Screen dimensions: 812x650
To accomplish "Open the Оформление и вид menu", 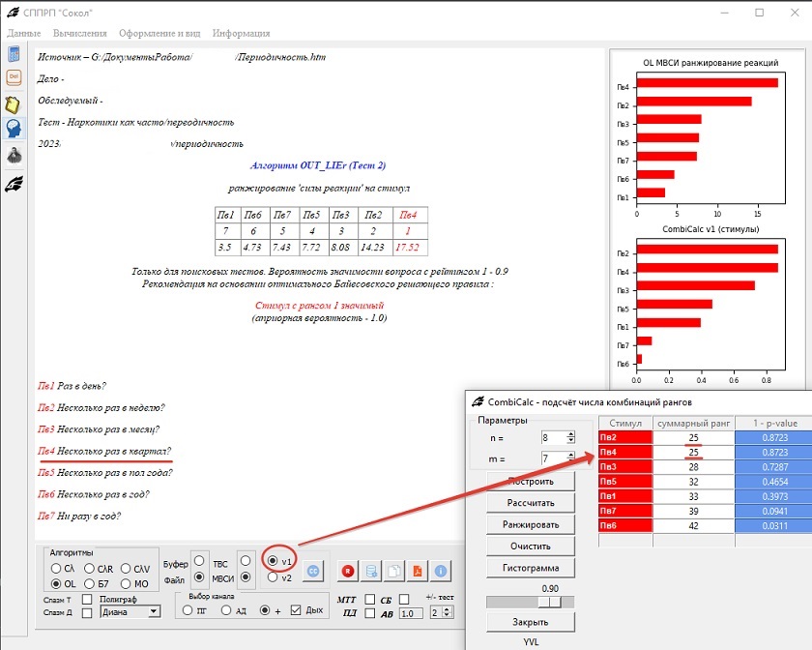I will (159, 33).
